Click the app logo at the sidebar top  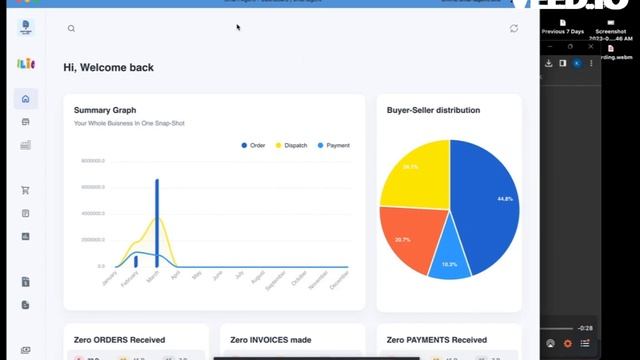[x=26, y=27]
